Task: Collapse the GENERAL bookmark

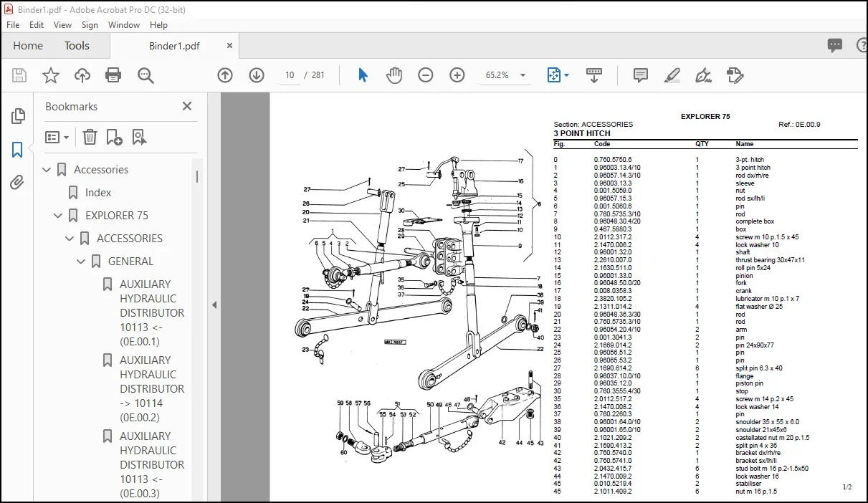Action: (81, 262)
